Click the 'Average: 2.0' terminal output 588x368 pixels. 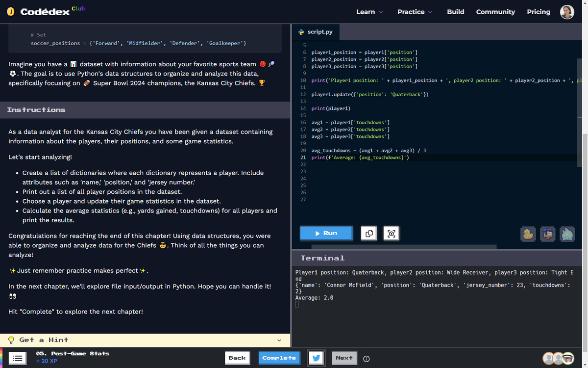(x=314, y=298)
